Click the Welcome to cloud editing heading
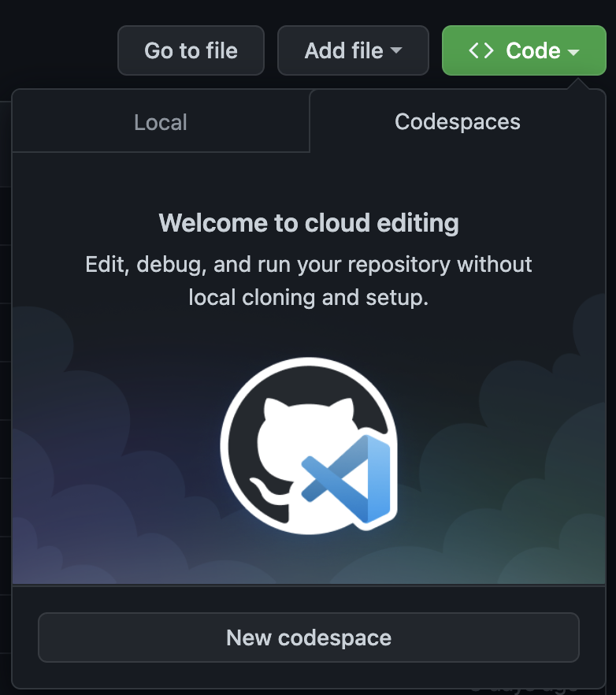 coord(308,223)
